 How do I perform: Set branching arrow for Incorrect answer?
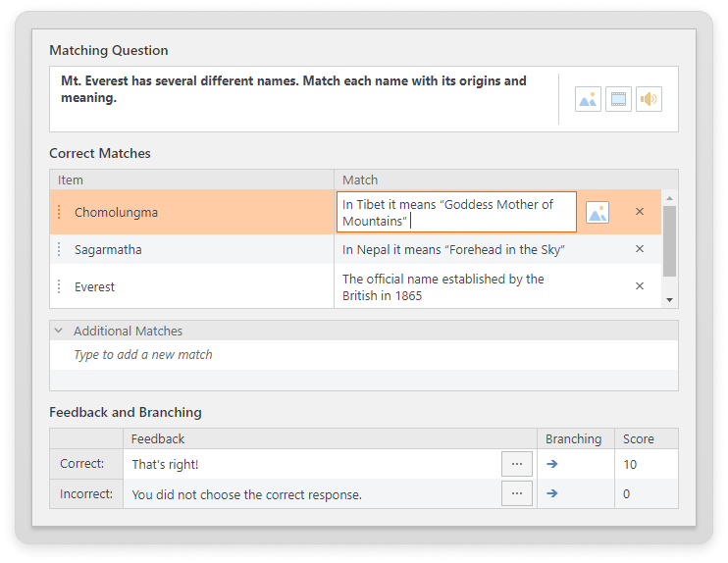pos(552,493)
